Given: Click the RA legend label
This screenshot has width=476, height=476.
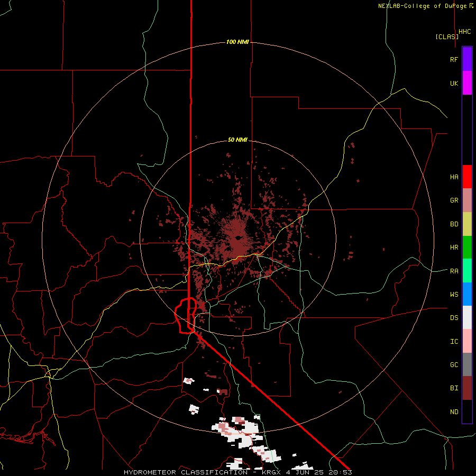Looking at the screenshot, I should (x=454, y=271).
